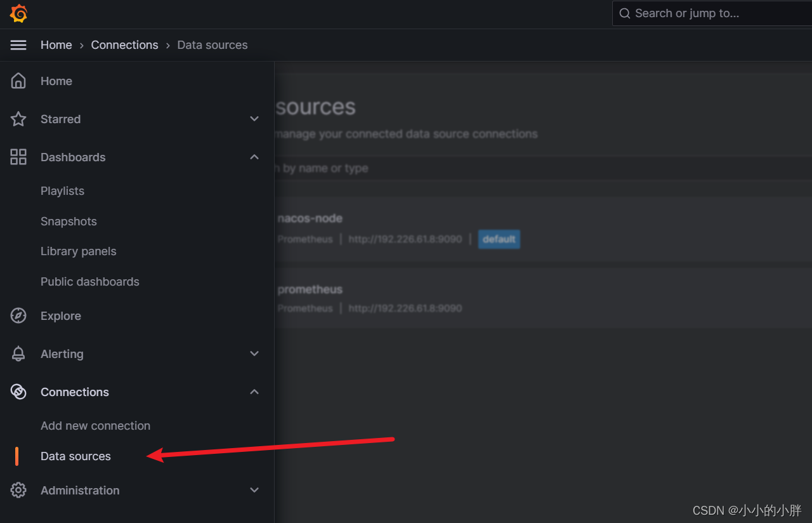Select Add new connection
The width and height of the screenshot is (812, 523).
click(96, 426)
